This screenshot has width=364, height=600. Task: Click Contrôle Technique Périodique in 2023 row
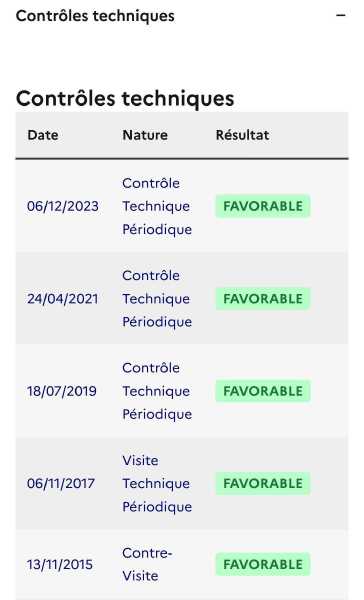[x=157, y=206]
